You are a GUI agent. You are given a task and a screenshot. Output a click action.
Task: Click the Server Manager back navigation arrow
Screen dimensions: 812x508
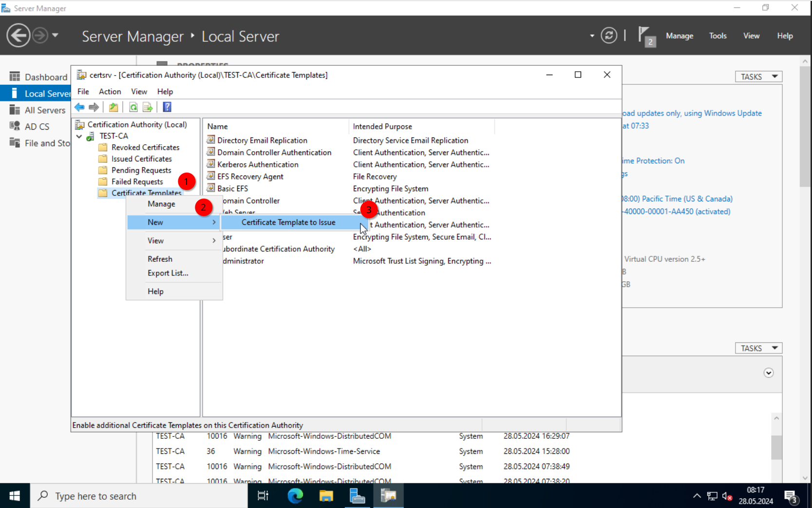click(19, 36)
